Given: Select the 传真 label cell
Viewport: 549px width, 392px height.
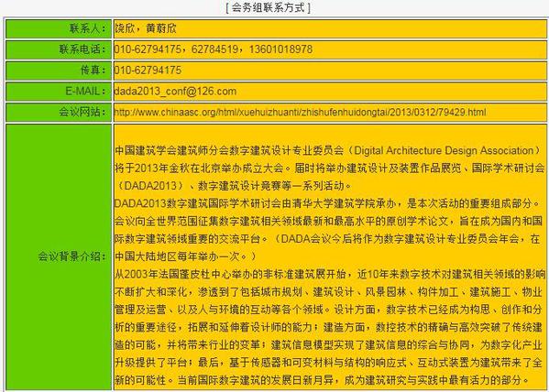Looking at the screenshot, I should (59, 71).
